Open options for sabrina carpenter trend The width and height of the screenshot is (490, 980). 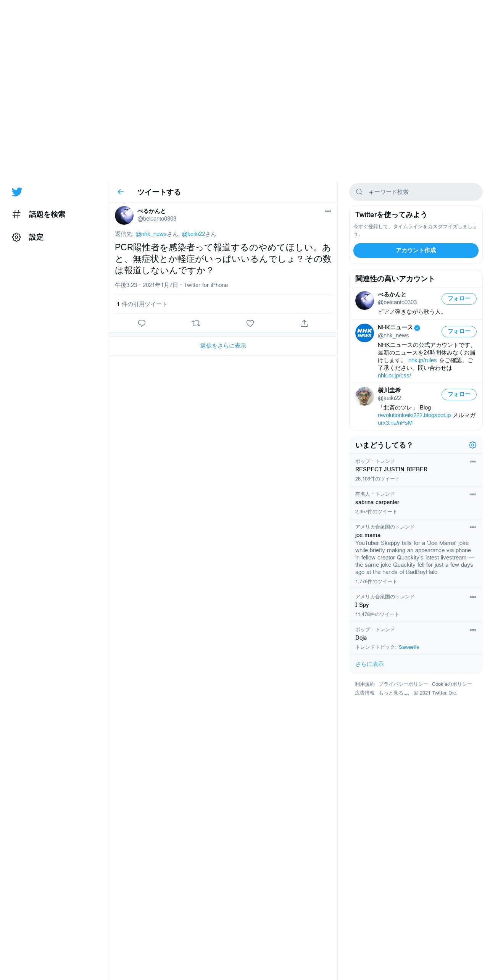click(473, 494)
